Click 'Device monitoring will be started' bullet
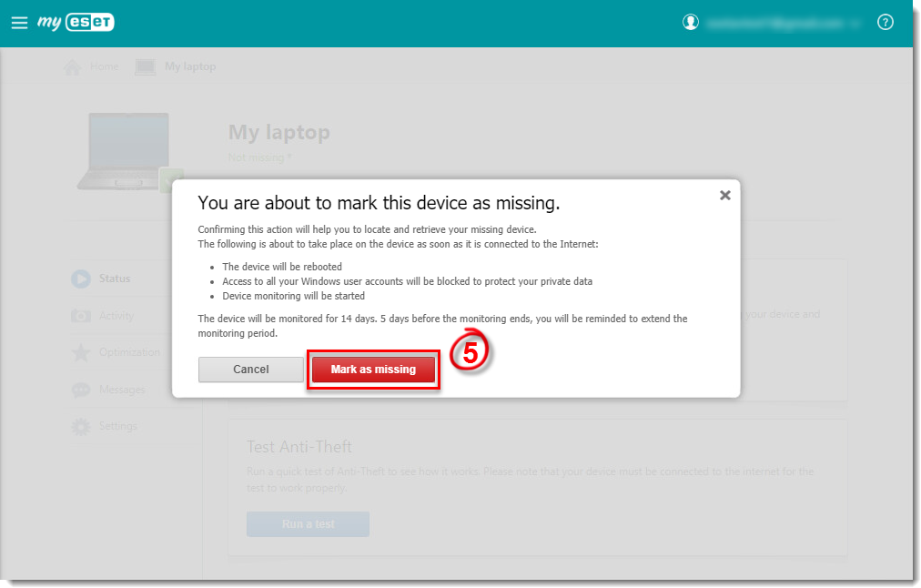Viewport: 921px width, 588px height. (293, 296)
